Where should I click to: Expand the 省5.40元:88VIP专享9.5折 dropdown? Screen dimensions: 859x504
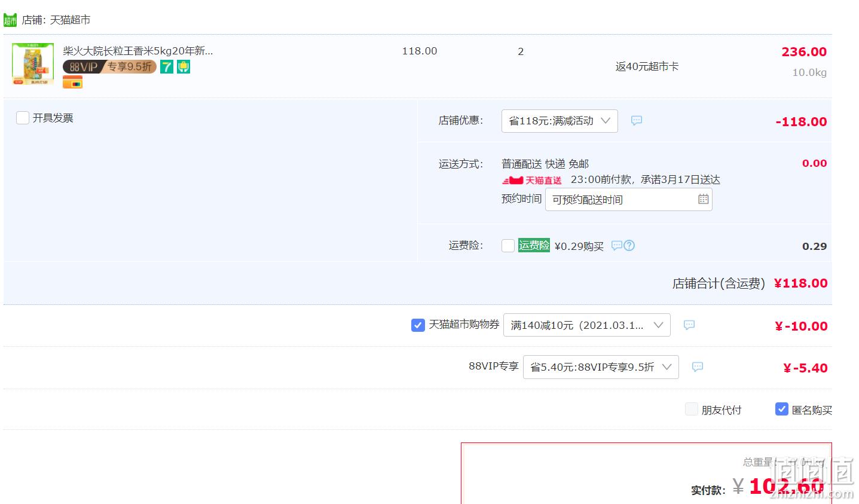[601, 367]
